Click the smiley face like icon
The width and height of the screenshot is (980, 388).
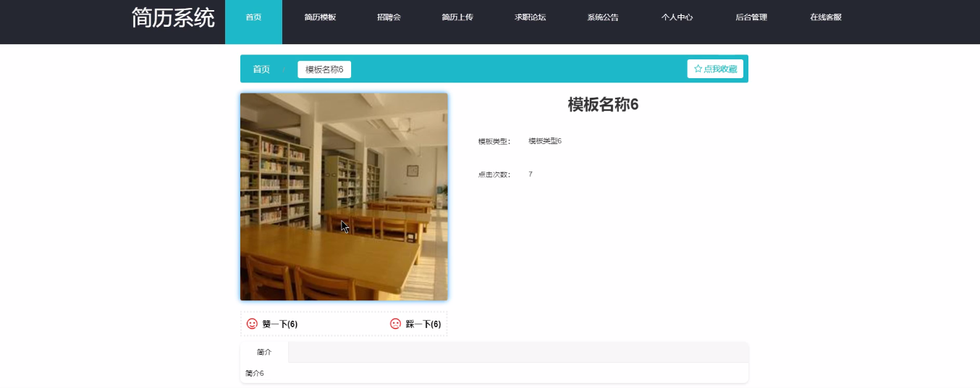click(x=252, y=324)
